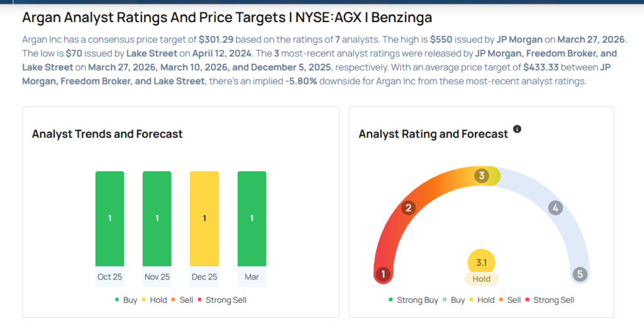Click the Nov 25 axis label
Screen dimensions: 644x328
[x=157, y=277]
